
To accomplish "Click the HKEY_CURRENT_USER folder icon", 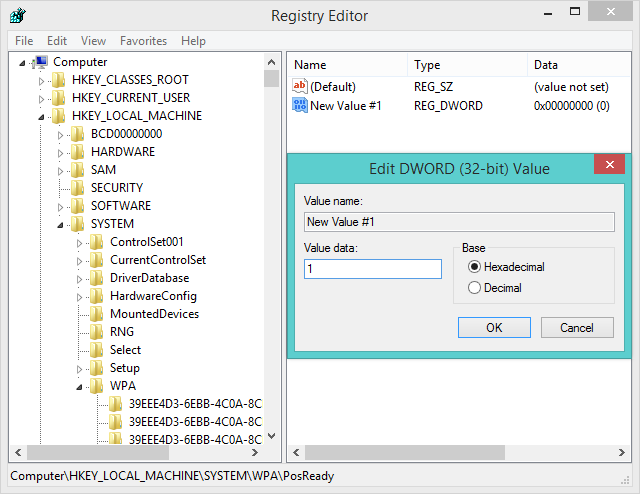I will pyautogui.click(x=59, y=98).
